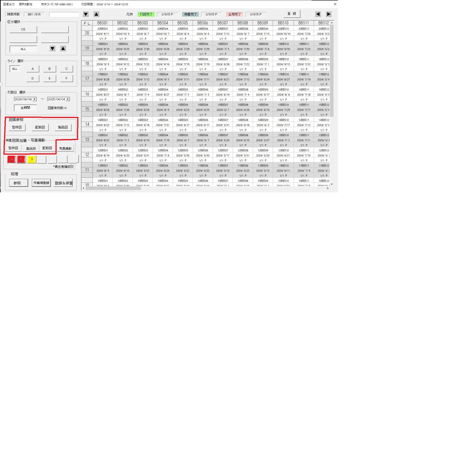The image size is (463, 476).
Task: Click the up arrow in 区分選択 panel
Action: pos(63,49)
